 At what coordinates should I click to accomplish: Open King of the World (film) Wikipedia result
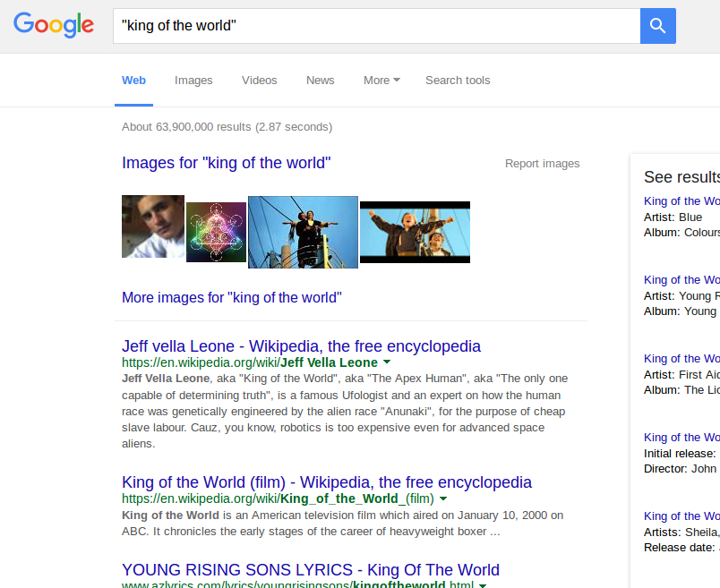(327, 482)
